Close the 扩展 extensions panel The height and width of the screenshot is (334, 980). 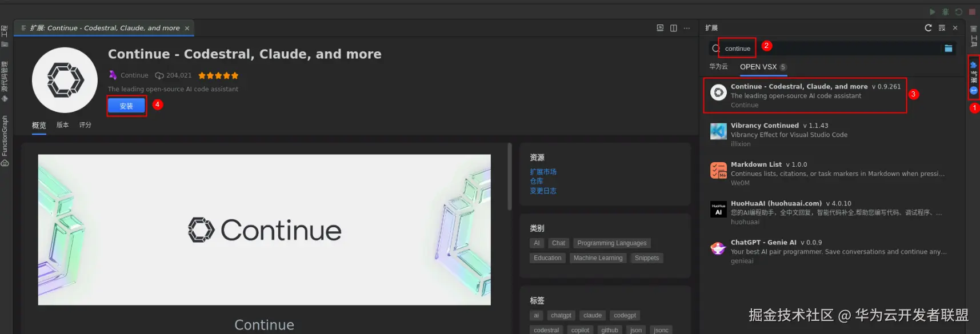pyautogui.click(x=955, y=28)
